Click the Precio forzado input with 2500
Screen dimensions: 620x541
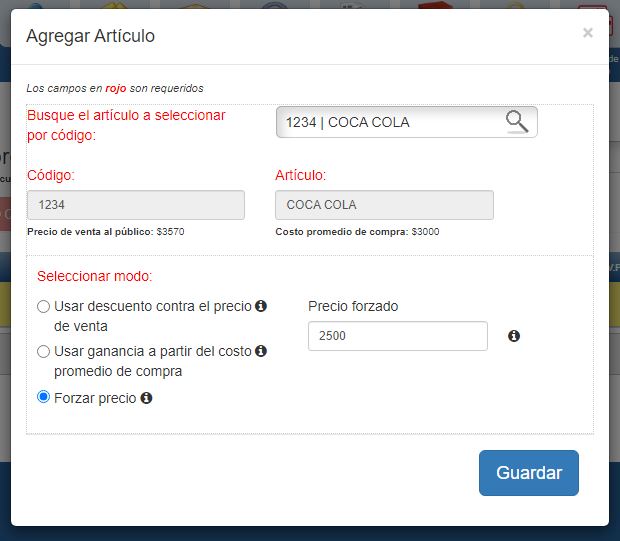pyautogui.click(x=398, y=336)
